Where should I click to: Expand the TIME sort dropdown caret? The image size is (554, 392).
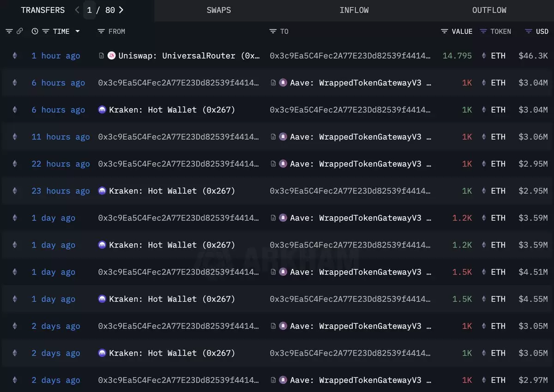pyautogui.click(x=78, y=31)
